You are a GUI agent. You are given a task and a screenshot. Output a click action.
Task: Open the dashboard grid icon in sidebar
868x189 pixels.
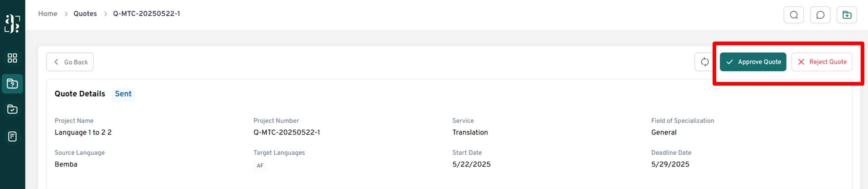tap(12, 58)
